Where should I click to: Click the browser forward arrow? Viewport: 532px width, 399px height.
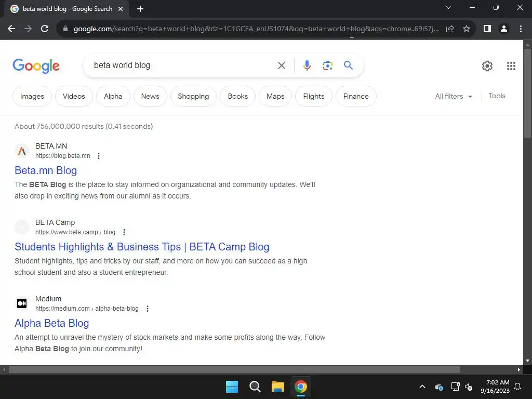28,29
